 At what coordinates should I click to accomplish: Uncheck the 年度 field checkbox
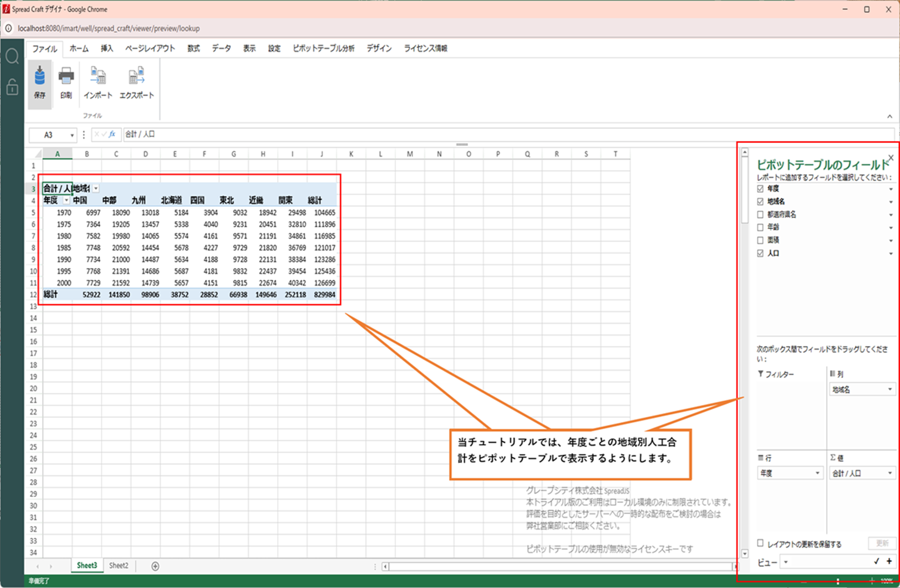pos(760,189)
